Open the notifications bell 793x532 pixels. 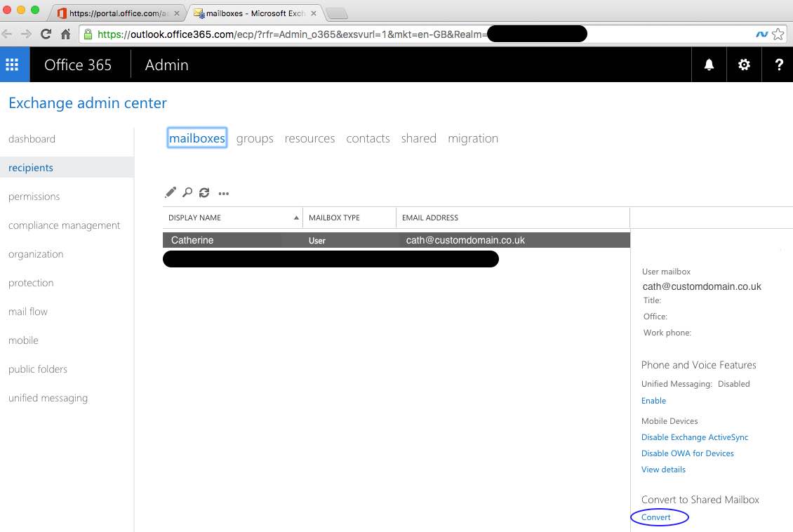[x=709, y=65]
